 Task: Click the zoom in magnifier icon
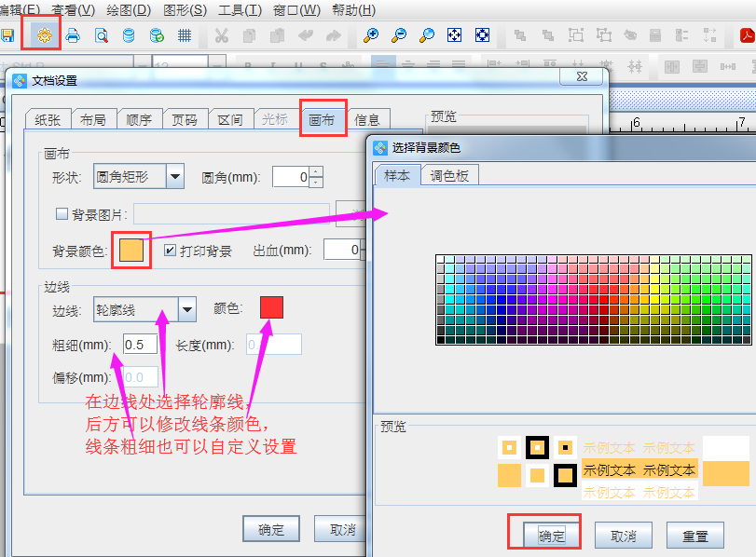coord(371,35)
